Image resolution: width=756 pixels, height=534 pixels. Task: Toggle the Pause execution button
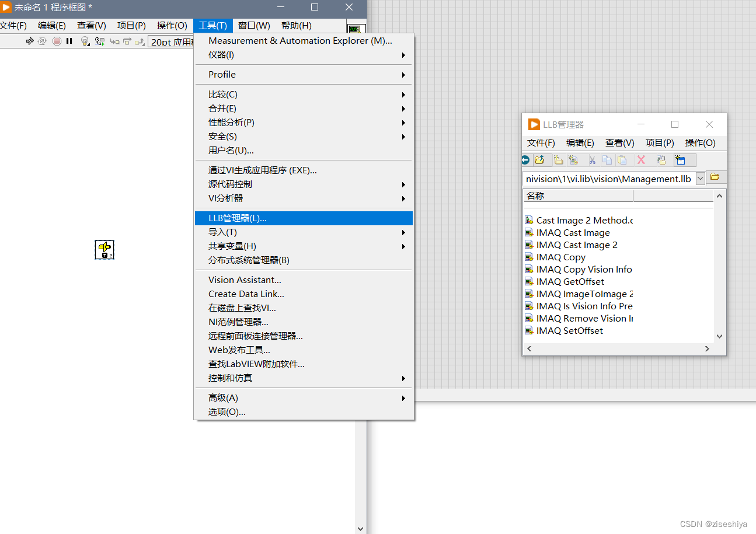(69, 41)
